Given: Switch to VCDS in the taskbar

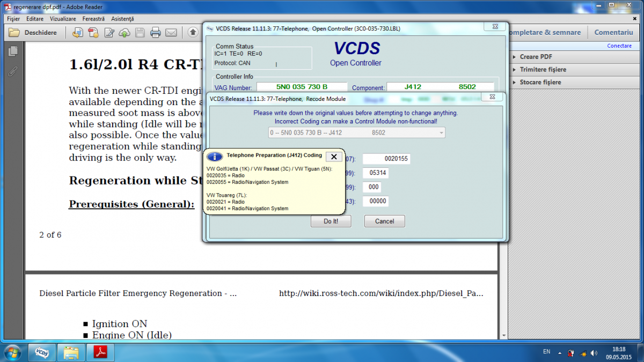Looking at the screenshot, I should 42,352.
